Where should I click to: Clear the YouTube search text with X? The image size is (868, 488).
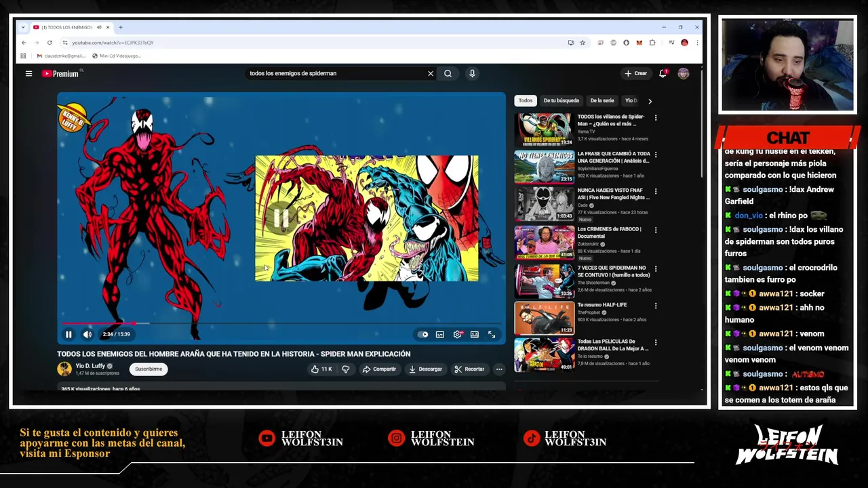[430, 73]
